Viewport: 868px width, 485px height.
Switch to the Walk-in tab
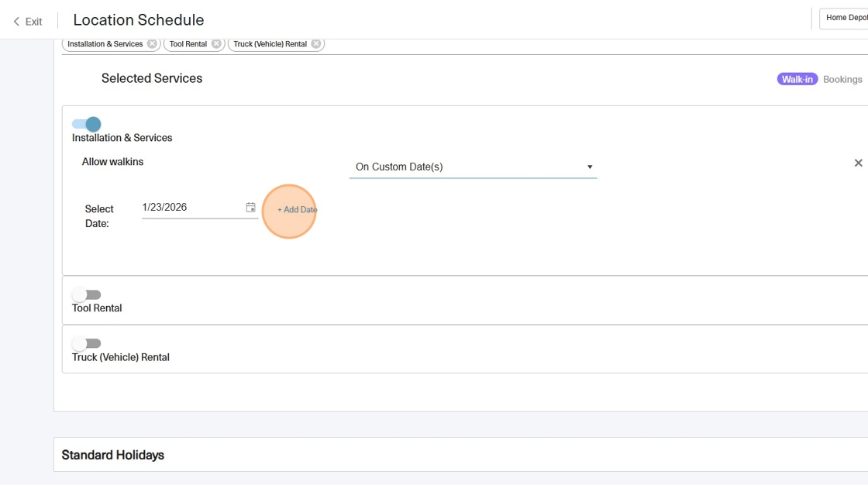797,79
